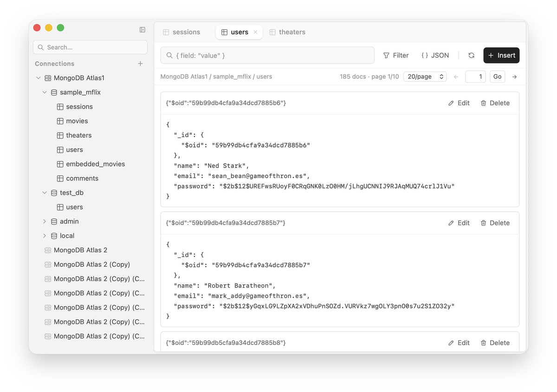Click the Insert button
This screenshot has height=392, width=557.
pos(501,55)
